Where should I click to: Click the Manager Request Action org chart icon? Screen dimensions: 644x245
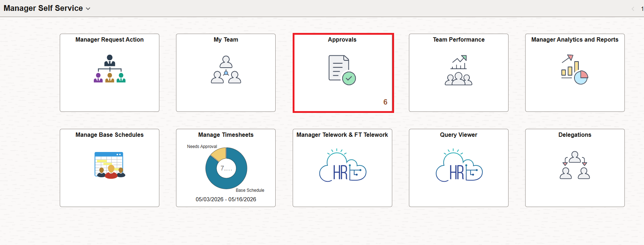click(x=109, y=68)
